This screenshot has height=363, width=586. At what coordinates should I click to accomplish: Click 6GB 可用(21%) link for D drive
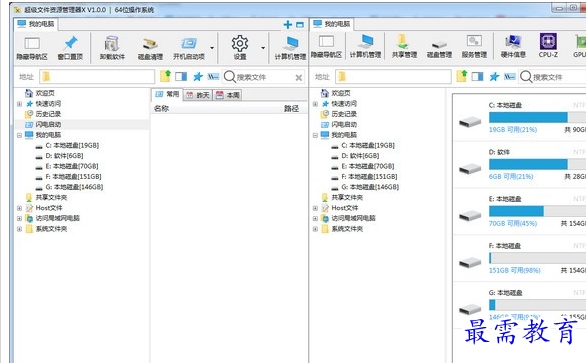click(x=511, y=176)
